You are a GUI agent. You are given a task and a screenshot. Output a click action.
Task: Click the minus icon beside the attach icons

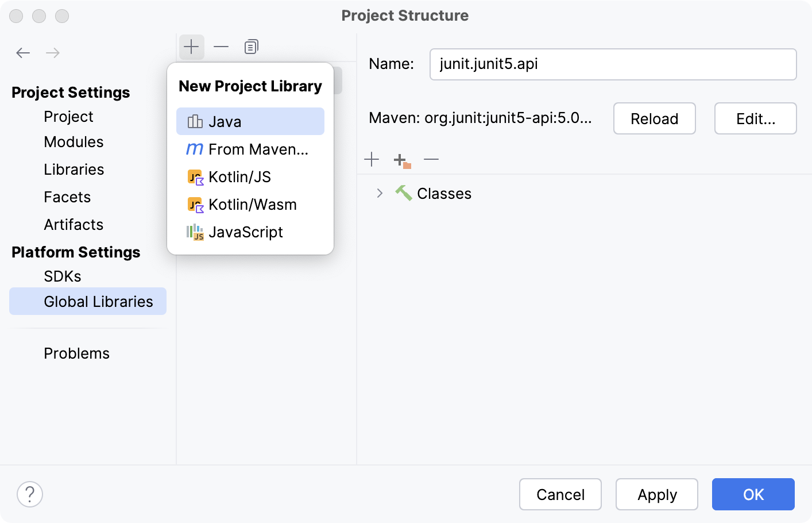(431, 159)
